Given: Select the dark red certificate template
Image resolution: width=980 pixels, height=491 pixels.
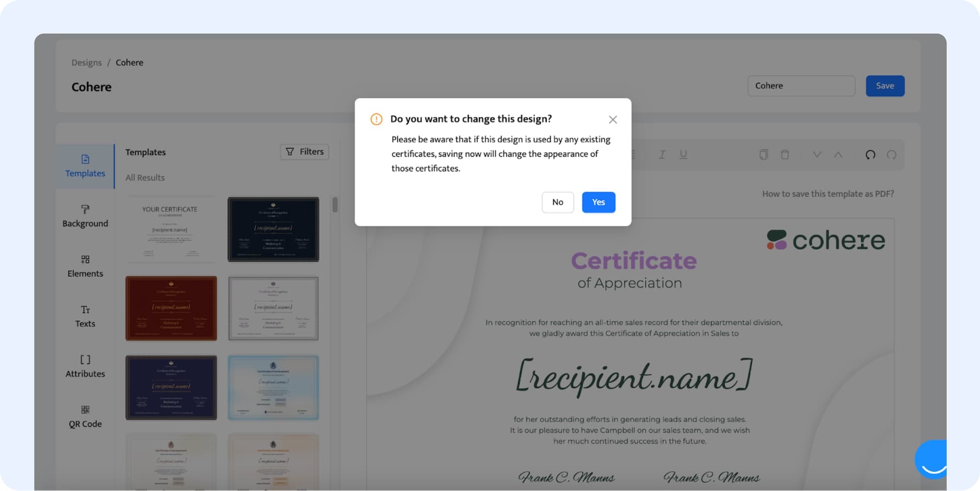Looking at the screenshot, I should (171, 309).
